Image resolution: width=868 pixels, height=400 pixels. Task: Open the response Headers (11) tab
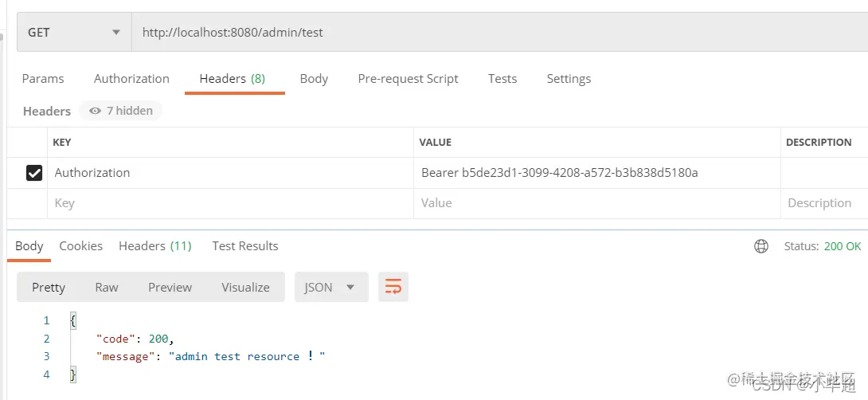tap(155, 246)
